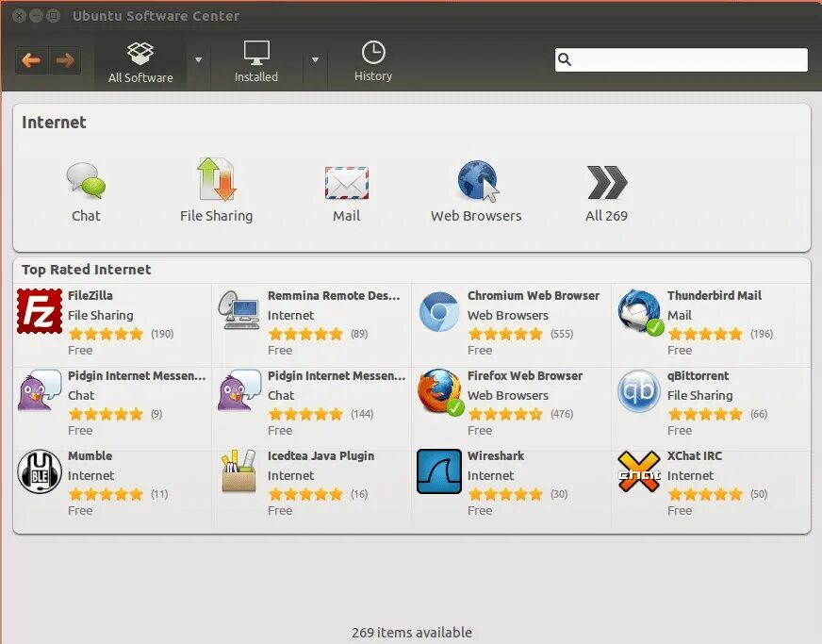Open the Thunderbird Mail title
The width and height of the screenshot is (822, 644).
click(x=714, y=296)
